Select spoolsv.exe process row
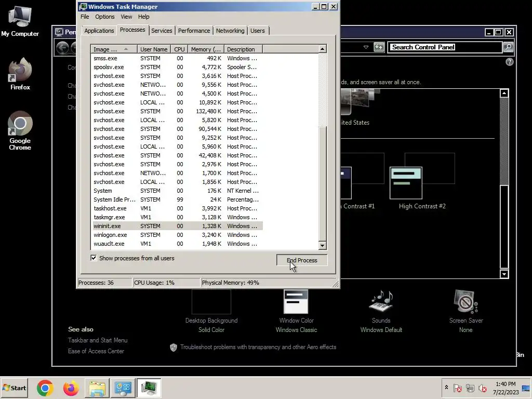Viewport: 532px width, 399px height. (177, 67)
